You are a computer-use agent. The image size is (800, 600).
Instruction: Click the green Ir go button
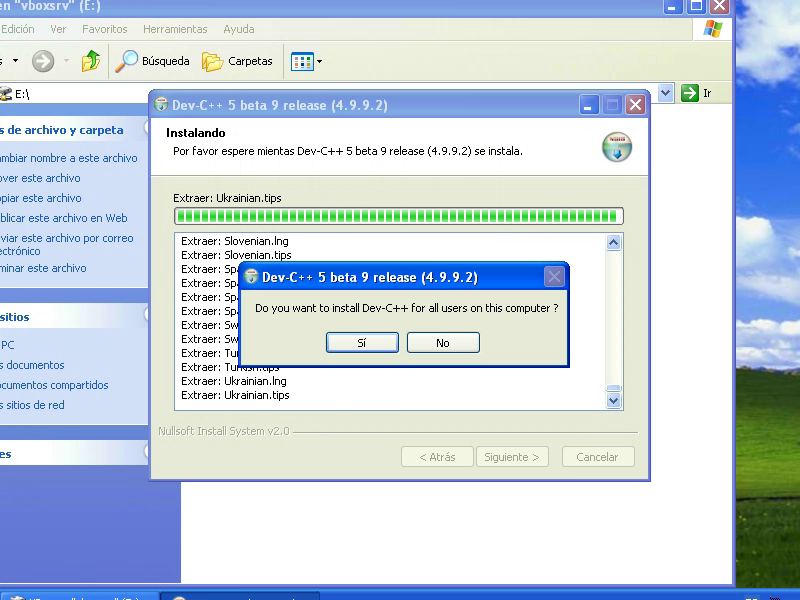pyautogui.click(x=696, y=93)
